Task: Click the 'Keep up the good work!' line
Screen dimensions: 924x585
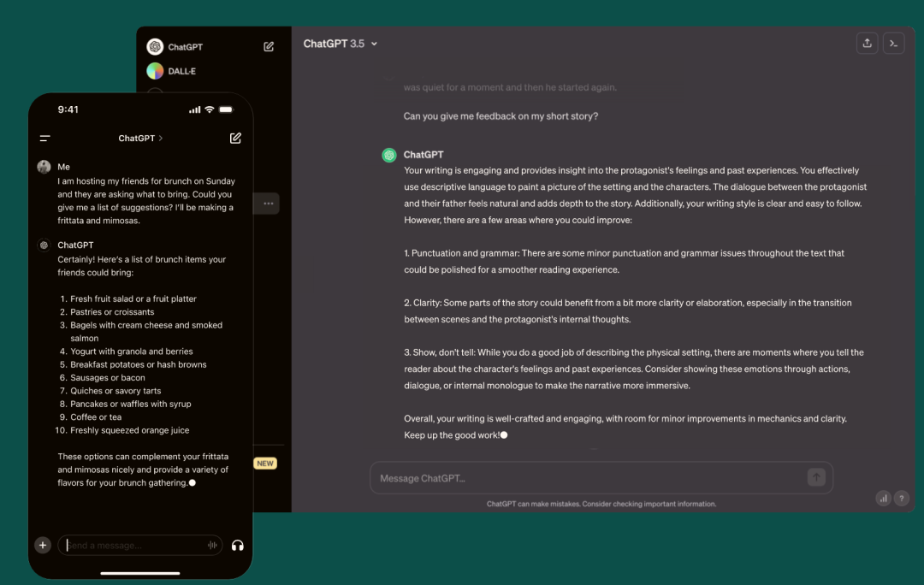Action: [452, 435]
